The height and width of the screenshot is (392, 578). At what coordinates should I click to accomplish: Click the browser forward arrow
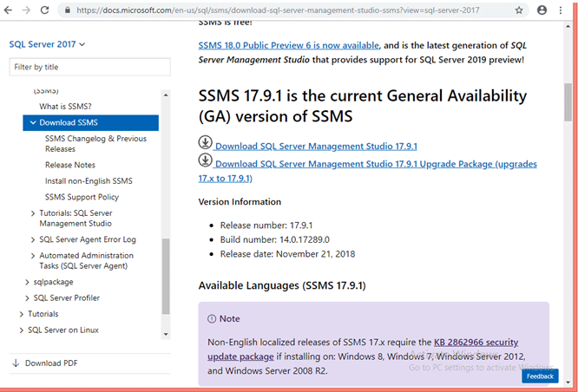click(x=30, y=10)
